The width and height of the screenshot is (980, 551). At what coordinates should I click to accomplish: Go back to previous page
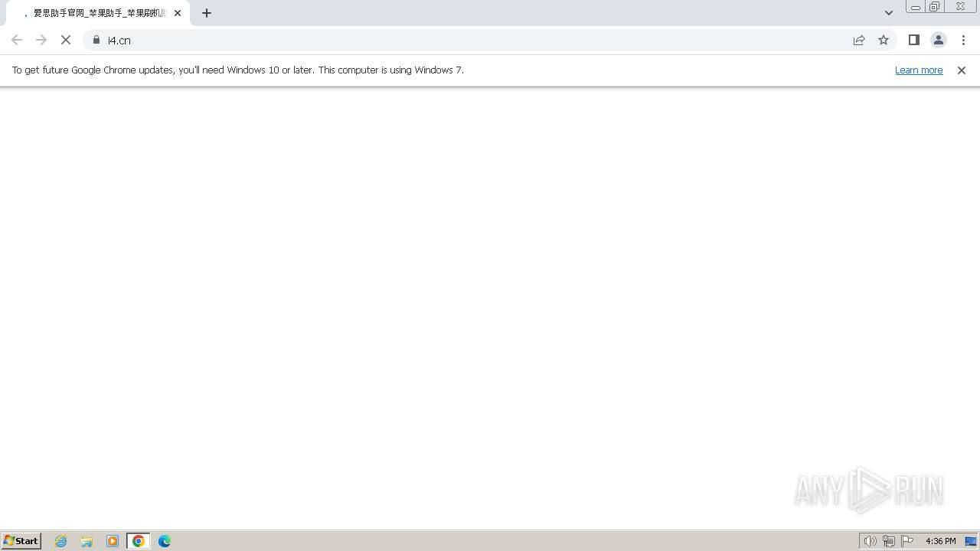[17, 40]
